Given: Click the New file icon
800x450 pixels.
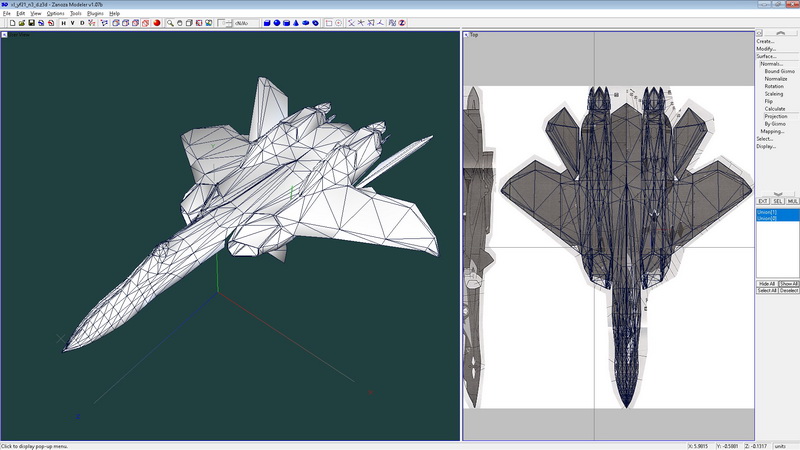Looking at the screenshot, I should [11, 23].
